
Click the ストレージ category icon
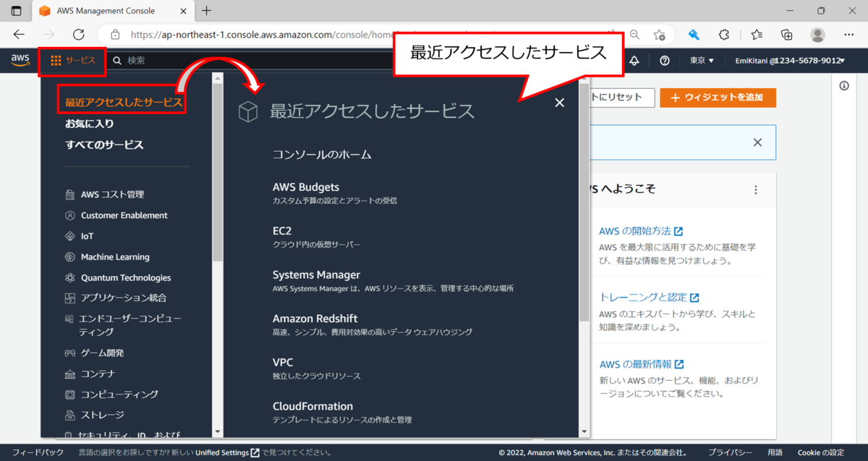[x=70, y=415]
